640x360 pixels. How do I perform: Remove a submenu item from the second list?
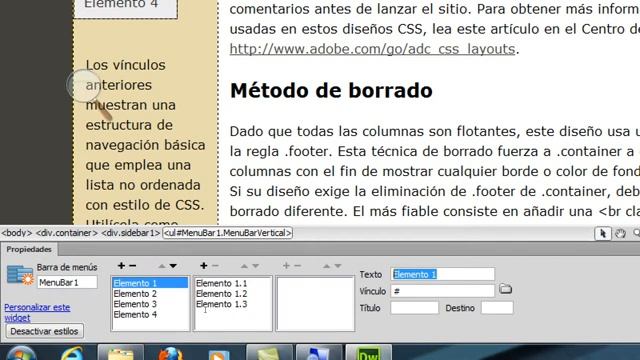pos(215,266)
